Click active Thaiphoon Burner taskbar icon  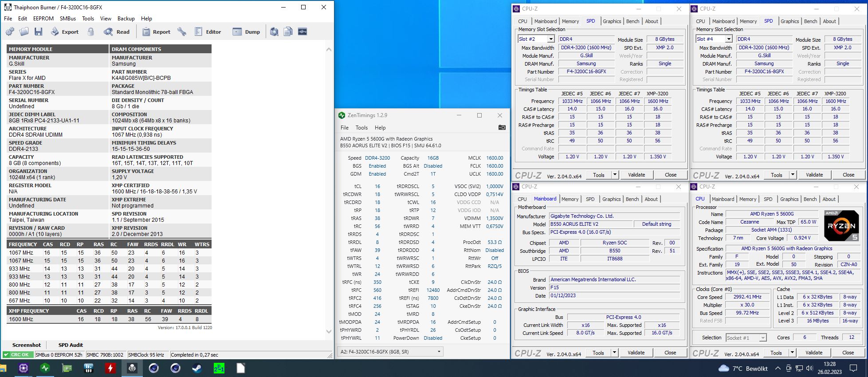pyautogui.click(x=132, y=368)
